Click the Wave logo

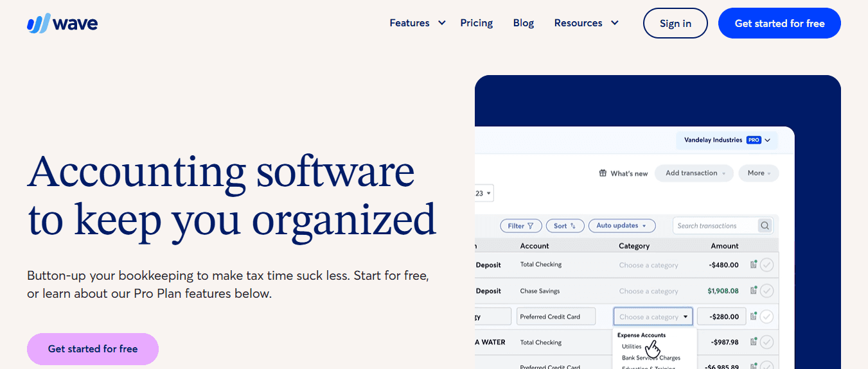[62, 24]
